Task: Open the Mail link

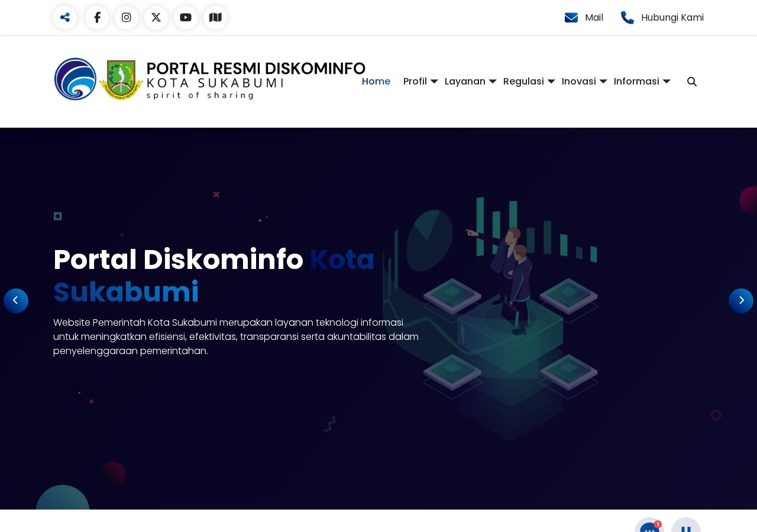Action: pyautogui.click(x=584, y=18)
